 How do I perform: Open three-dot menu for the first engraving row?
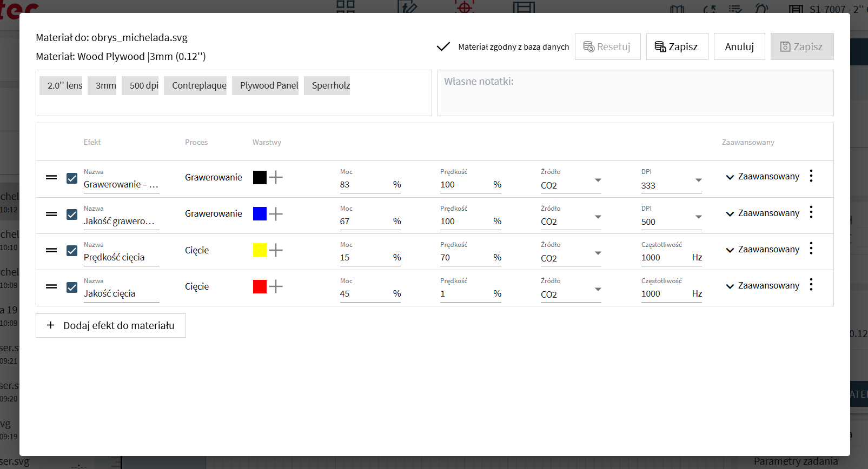click(811, 176)
